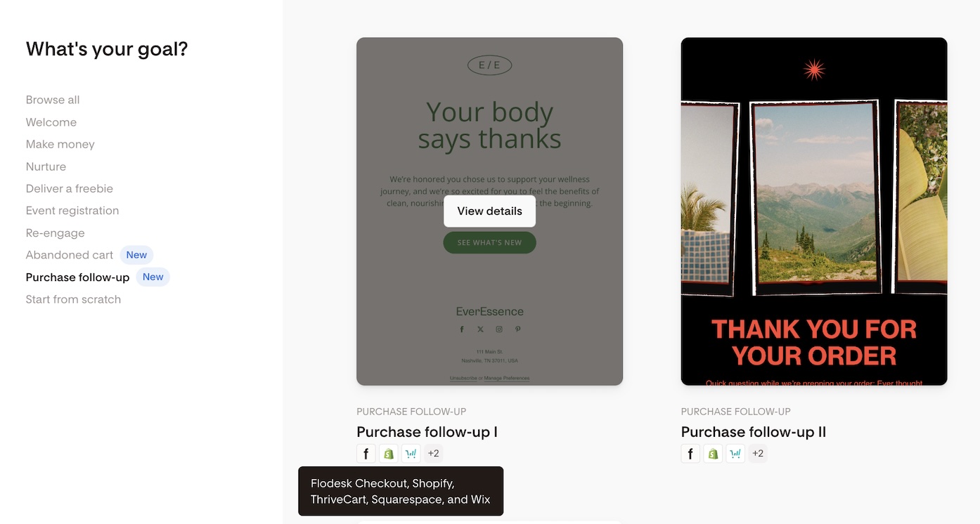Click the Shopify icon under Purchase follow-up II
The height and width of the screenshot is (524, 980).
[713, 454]
